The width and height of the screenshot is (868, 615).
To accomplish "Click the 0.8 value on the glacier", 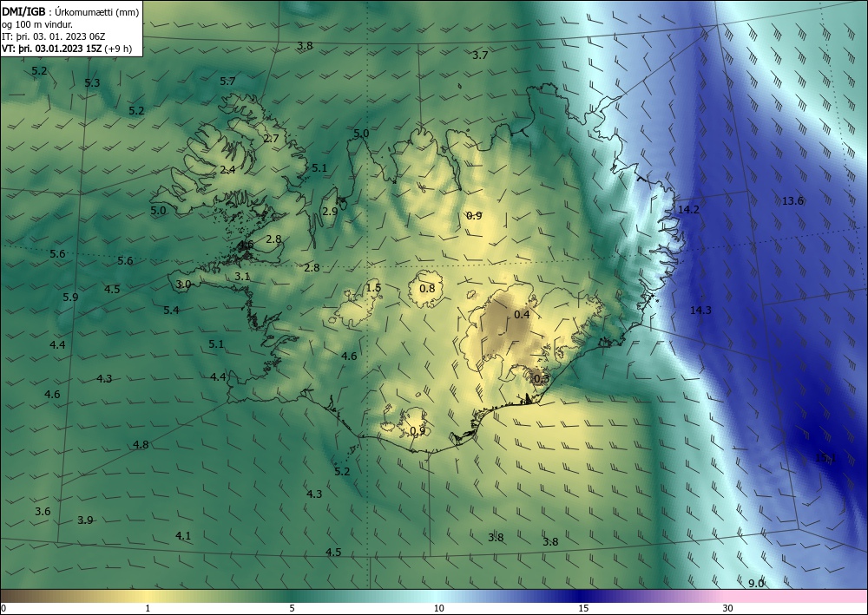I will click(427, 288).
